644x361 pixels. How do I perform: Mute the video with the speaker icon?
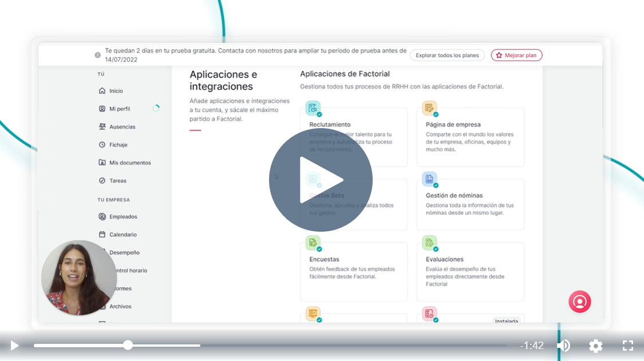[x=564, y=346]
